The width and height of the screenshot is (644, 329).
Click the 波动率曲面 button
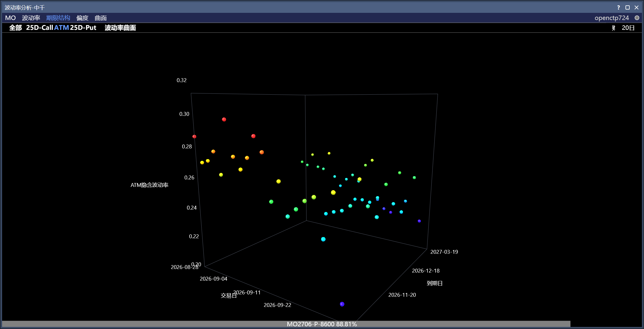pyautogui.click(x=120, y=28)
